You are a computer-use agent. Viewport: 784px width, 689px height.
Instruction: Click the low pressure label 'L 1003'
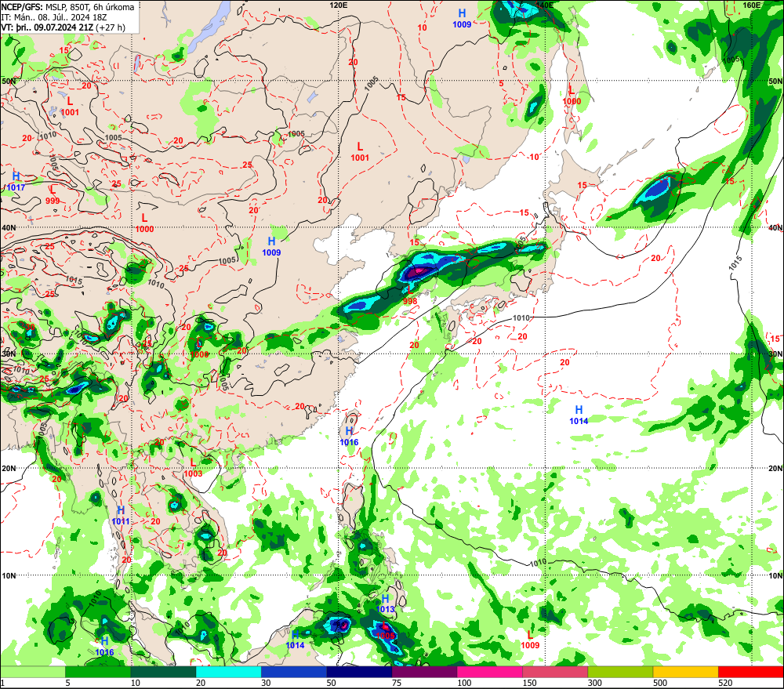click(193, 468)
